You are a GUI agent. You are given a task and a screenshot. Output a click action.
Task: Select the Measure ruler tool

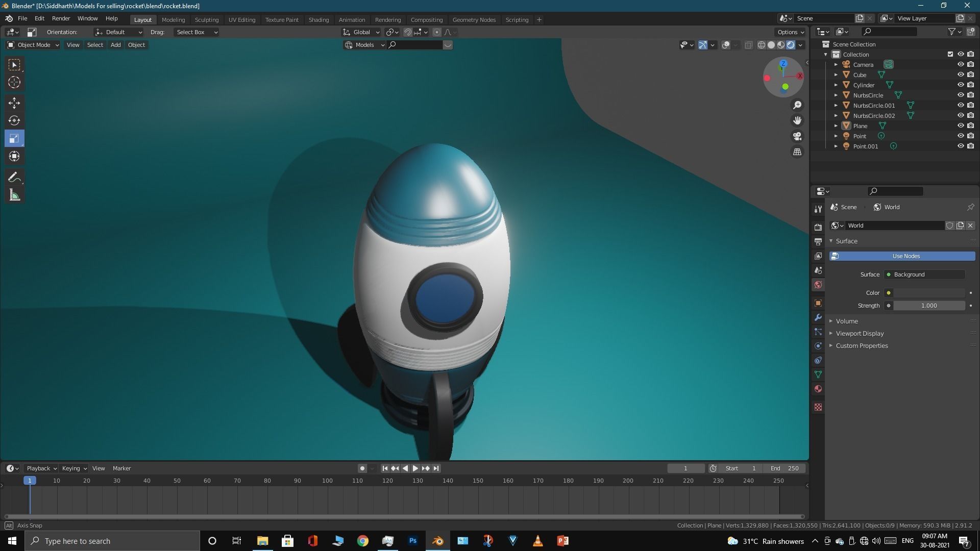[14, 195]
